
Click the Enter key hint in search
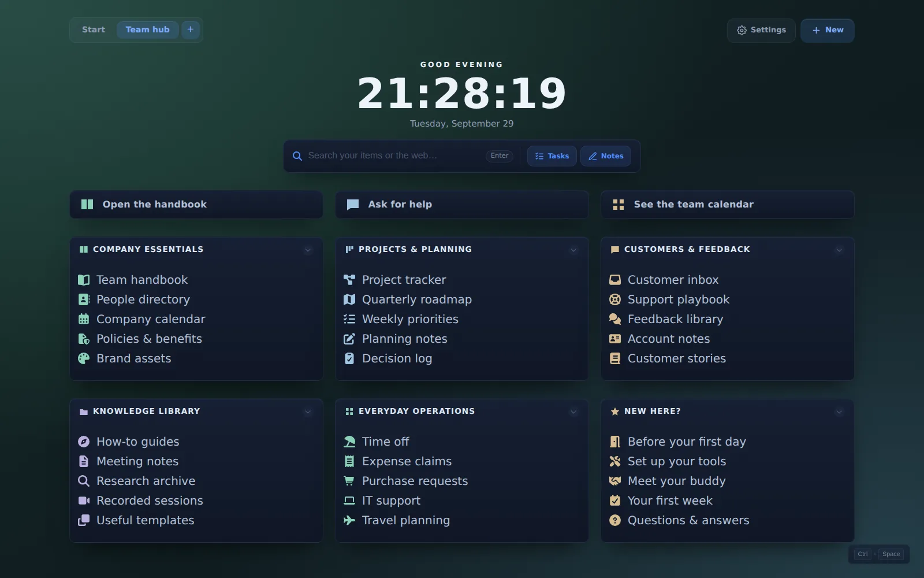tap(500, 156)
